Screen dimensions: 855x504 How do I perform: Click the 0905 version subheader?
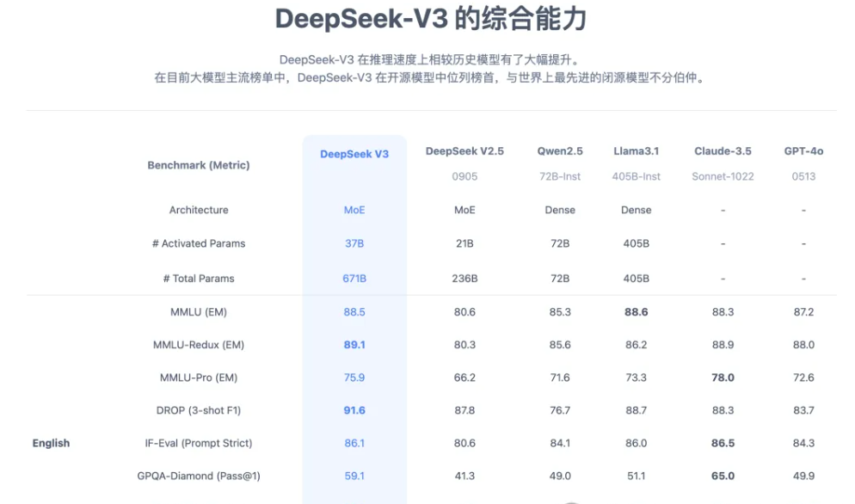tap(464, 176)
